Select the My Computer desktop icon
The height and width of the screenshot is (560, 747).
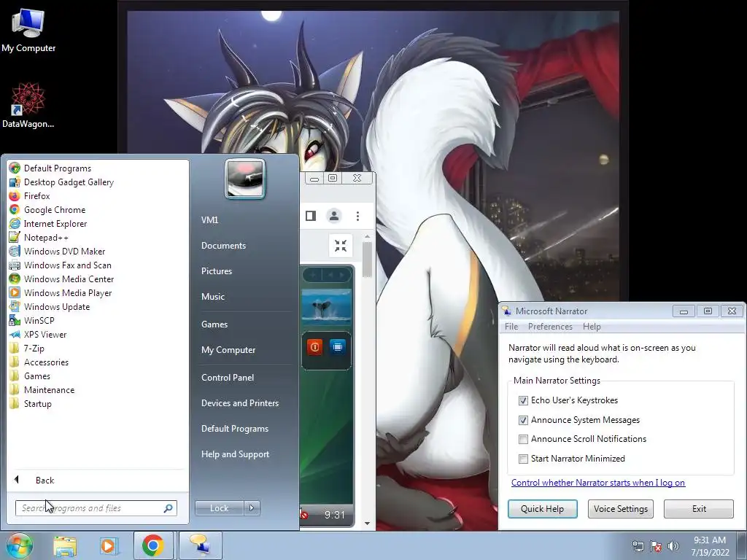click(28, 30)
